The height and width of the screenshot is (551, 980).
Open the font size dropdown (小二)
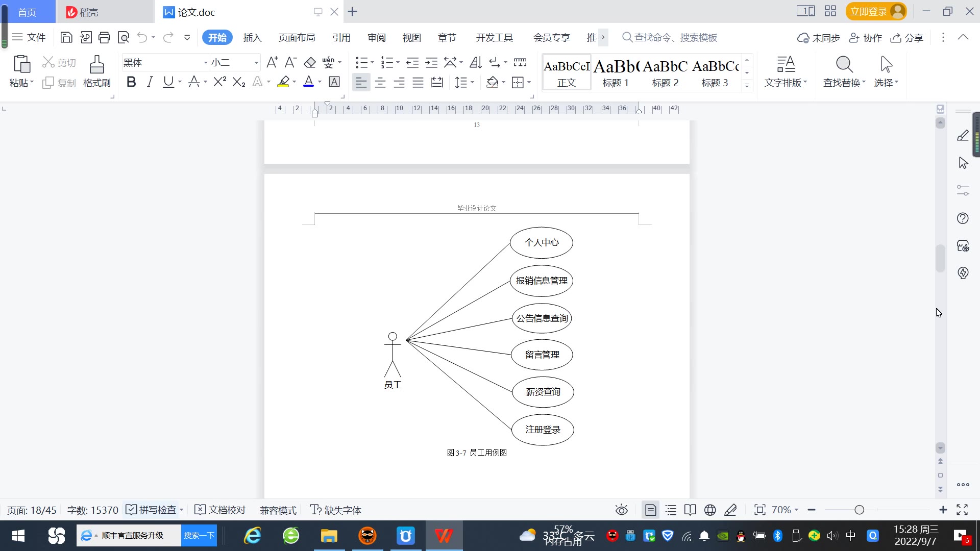coord(256,63)
